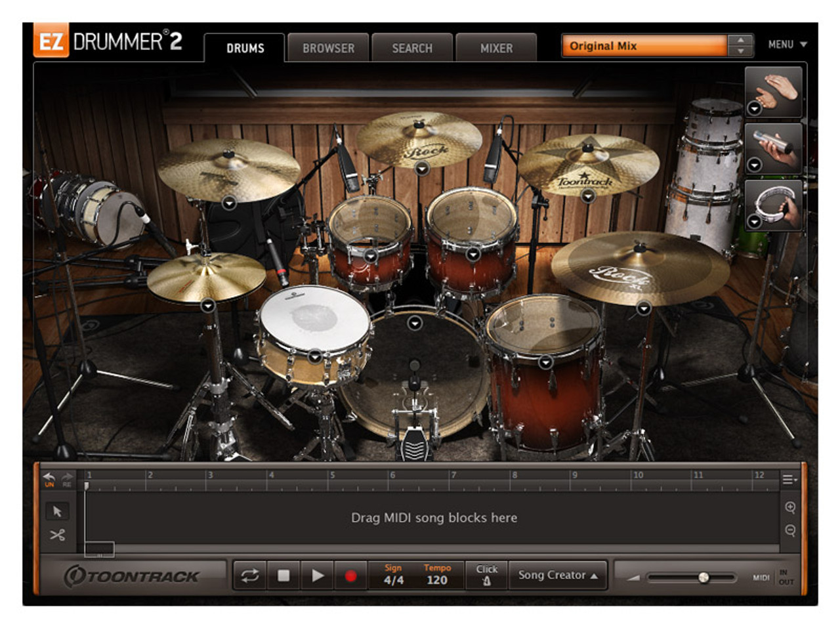Viewport: 840px width, 628px height.
Task: Change the 120 tempo value
Action: click(x=437, y=580)
